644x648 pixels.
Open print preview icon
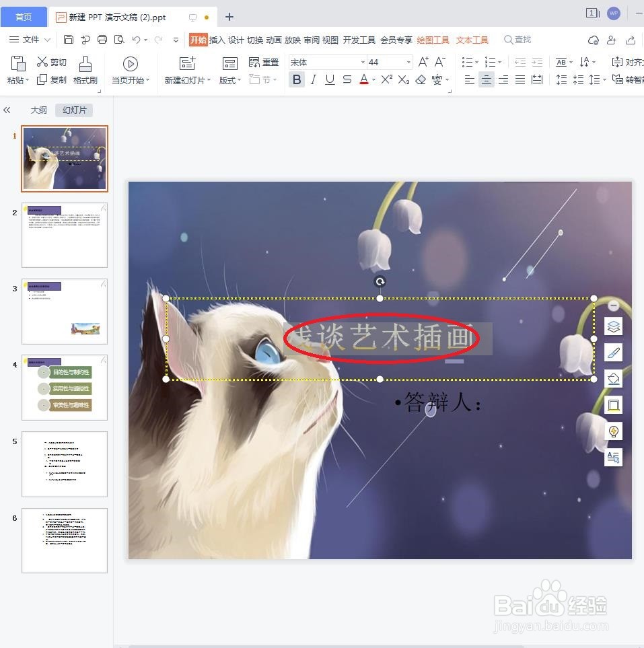[x=120, y=40]
